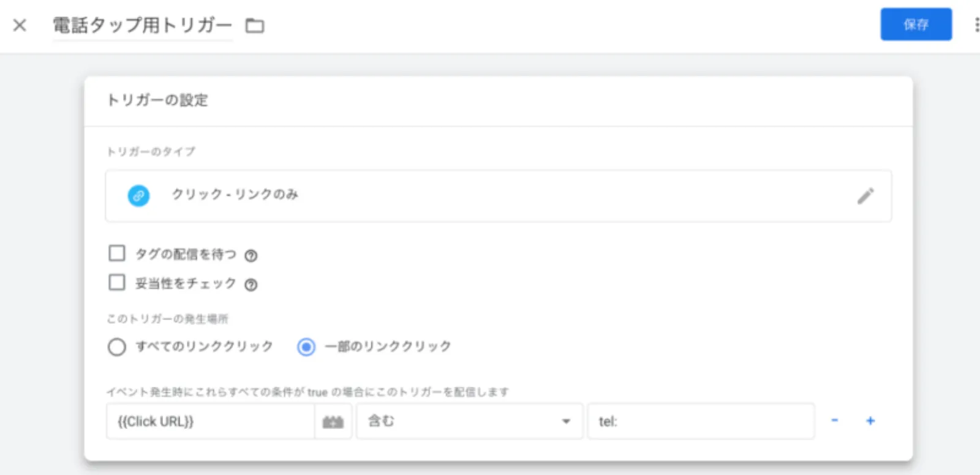Click the blue link trigger type icon
Image resolution: width=980 pixels, height=475 pixels.
click(x=138, y=196)
